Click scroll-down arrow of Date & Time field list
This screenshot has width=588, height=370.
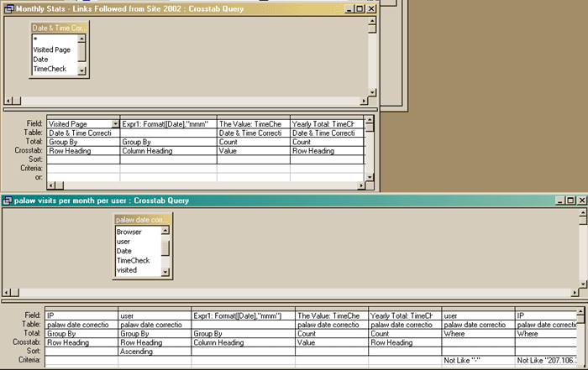coord(82,71)
